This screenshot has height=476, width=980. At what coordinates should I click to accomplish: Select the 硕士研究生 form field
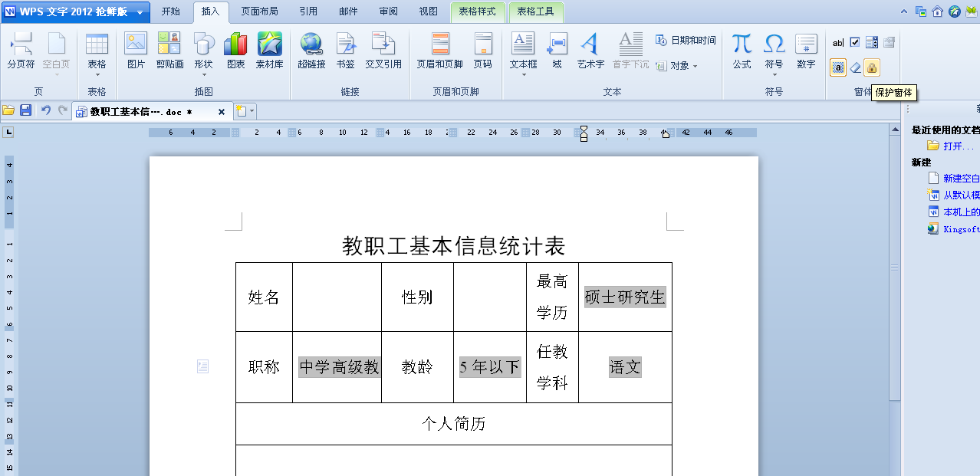click(625, 297)
